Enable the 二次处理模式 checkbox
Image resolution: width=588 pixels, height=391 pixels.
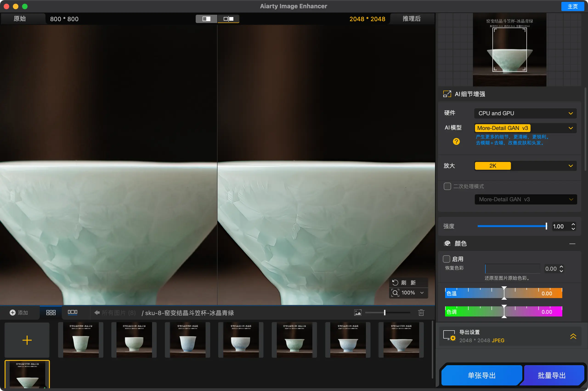click(x=447, y=186)
